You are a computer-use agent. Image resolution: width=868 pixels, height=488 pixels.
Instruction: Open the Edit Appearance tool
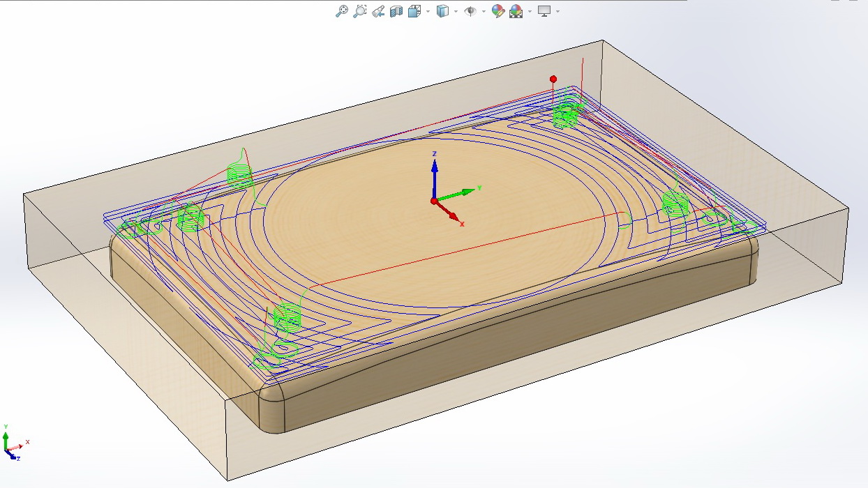click(x=497, y=11)
